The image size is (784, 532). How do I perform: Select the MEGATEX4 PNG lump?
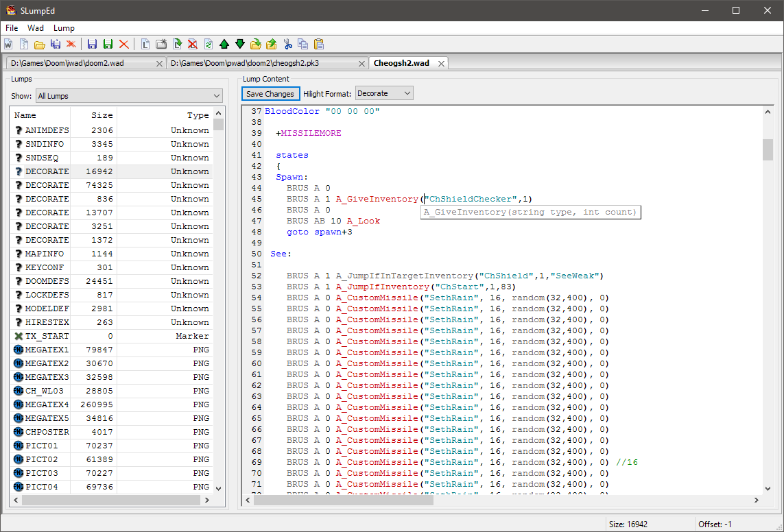[47, 404]
